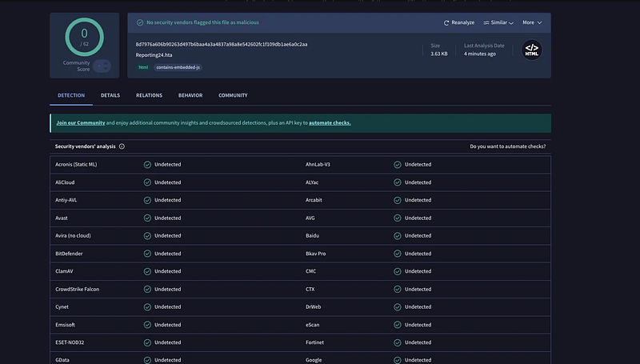The image size is (640, 364).
Task: Go to the Behavior tab
Action: point(190,95)
